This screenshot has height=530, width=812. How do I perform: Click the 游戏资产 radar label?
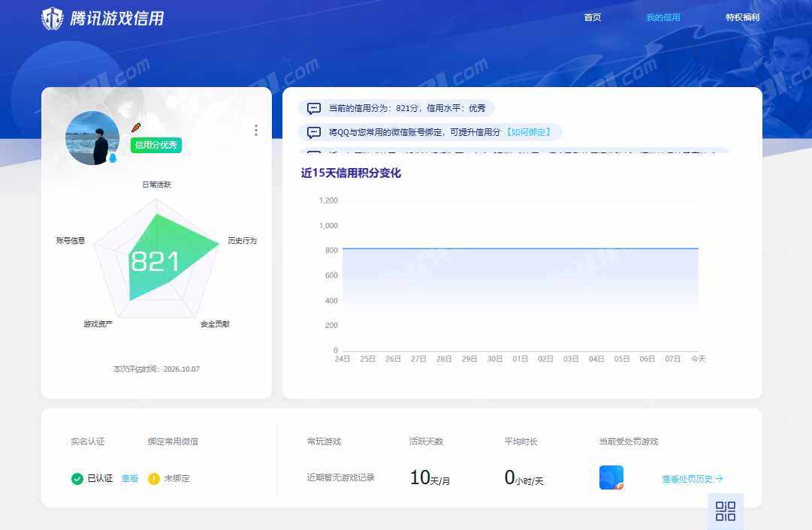[x=98, y=324]
